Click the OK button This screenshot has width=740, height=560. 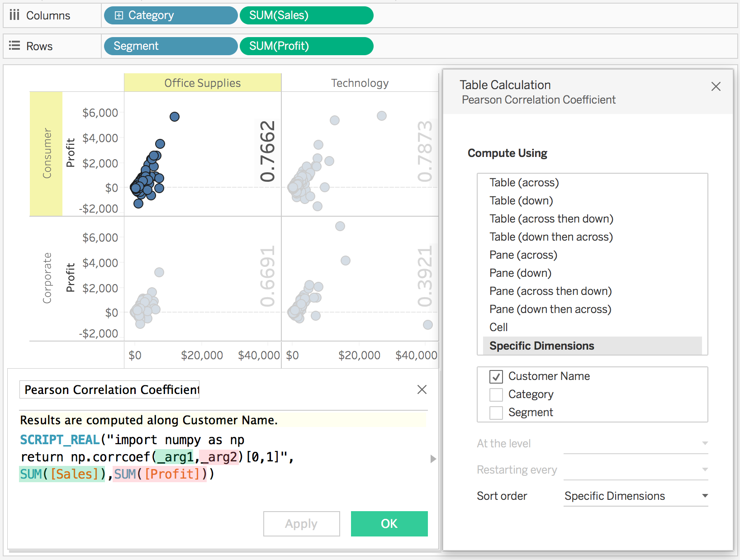tap(389, 524)
